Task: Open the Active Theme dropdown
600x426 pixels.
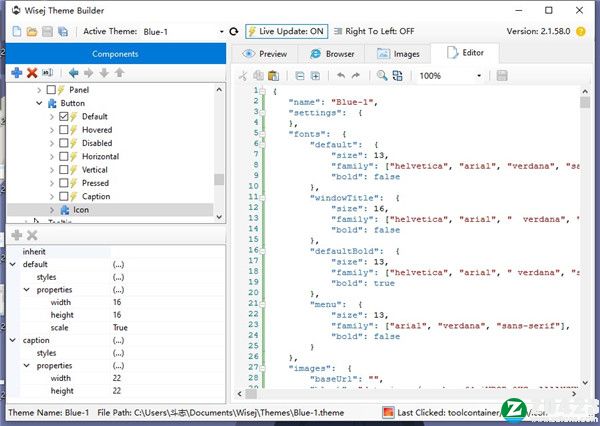Action: point(222,32)
